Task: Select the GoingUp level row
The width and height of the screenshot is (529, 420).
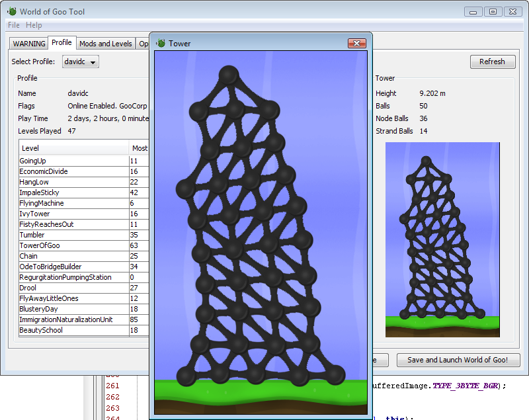Action: pos(84,161)
